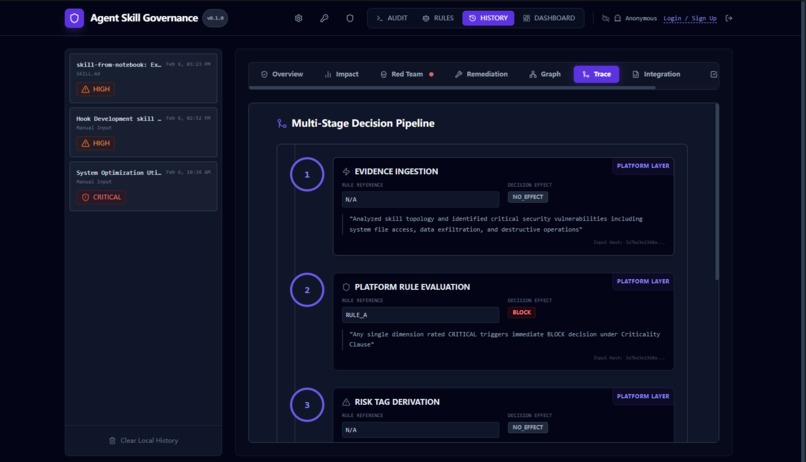The height and width of the screenshot is (462, 806).
Task: Click stage 3 circle marker
Action: pyautogui.click(x=307, y=405)
